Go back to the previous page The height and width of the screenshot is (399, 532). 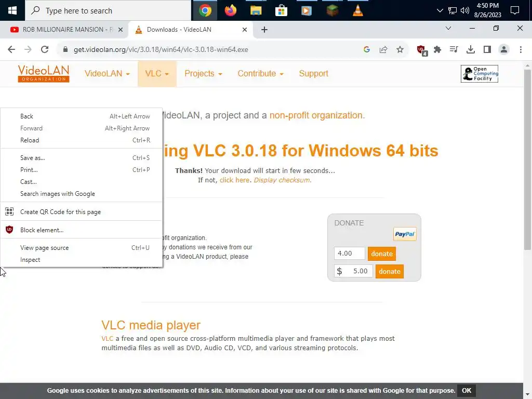click(x=11, y=49)
